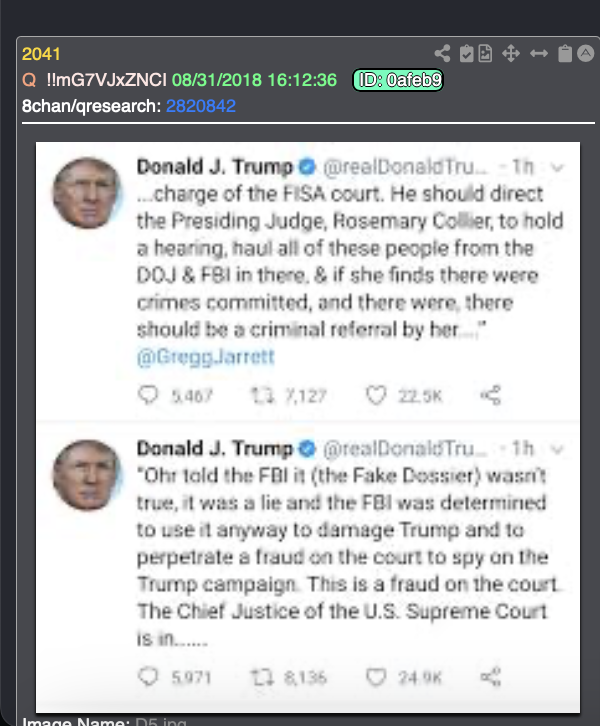This screenshot has width=600, height=726.
Task: Click share icon on second tweet
Action: (491, 677)
